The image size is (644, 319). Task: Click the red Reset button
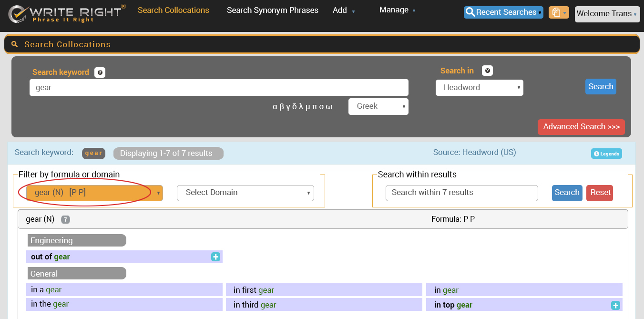(x=600, y=193)
